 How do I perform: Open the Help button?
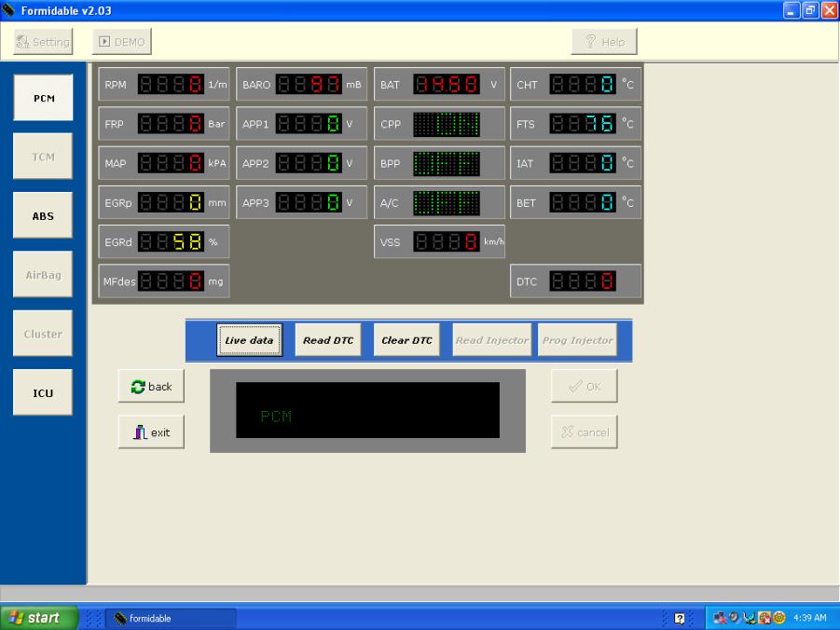(604, 42)
